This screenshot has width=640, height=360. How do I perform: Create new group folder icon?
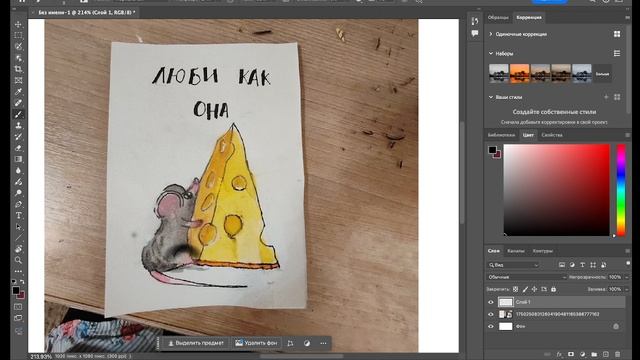[594, 354]
